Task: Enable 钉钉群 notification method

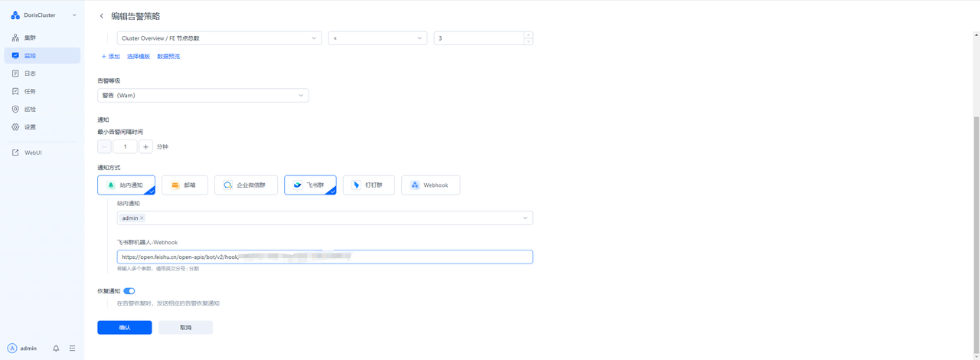Action: tap(368, 185)
